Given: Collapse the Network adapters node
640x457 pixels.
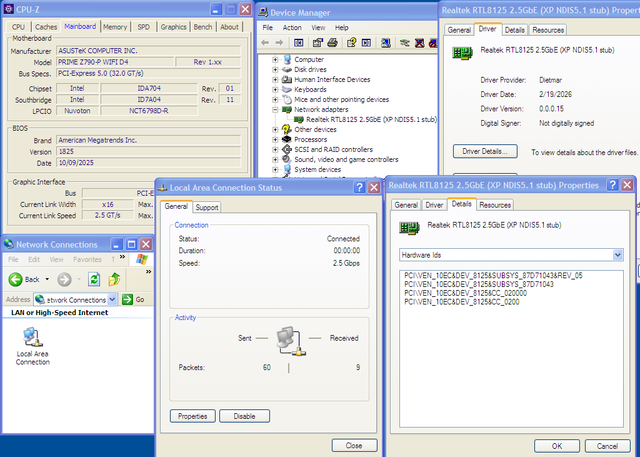Looking at the screenshot, I should pos(275,110).
